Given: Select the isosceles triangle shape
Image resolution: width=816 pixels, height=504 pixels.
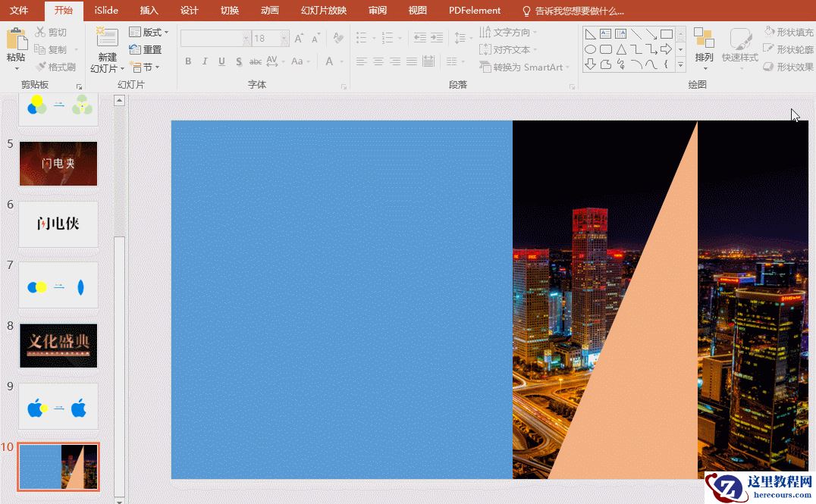Looking at the screenshot, I should pos(621,49).
